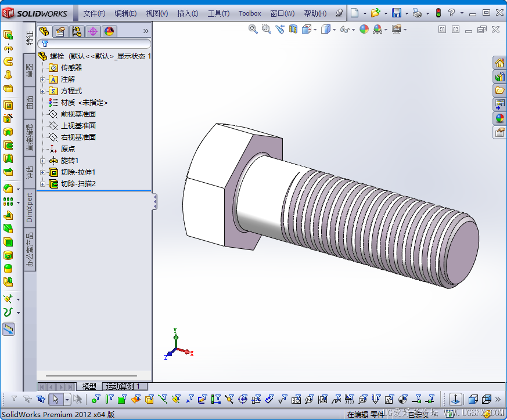The width and height of the screenshot is (507, 420).
Task: Click the Zoom to Fit icon
Action: [253, 30]
